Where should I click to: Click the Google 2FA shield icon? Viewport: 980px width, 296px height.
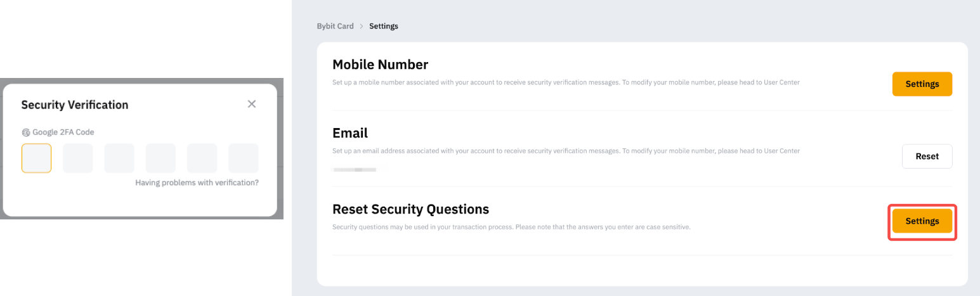pyautogui.click(x=26, y=132)
